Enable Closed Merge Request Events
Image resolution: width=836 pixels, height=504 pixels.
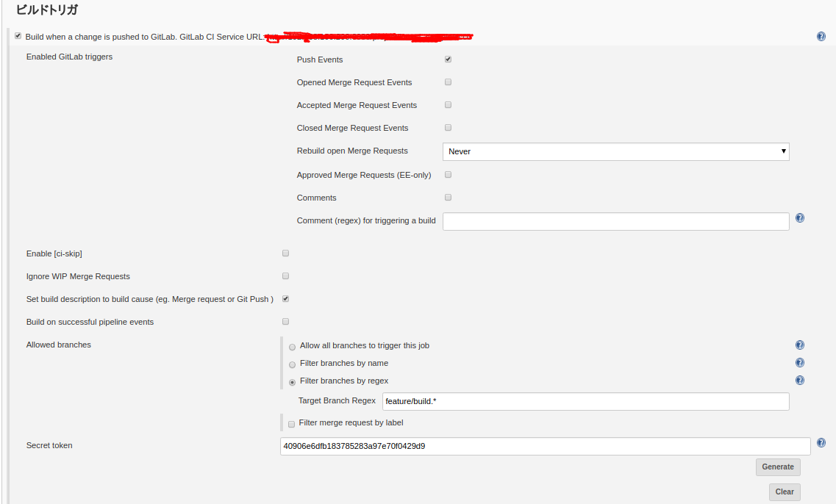tap(448, 128)
